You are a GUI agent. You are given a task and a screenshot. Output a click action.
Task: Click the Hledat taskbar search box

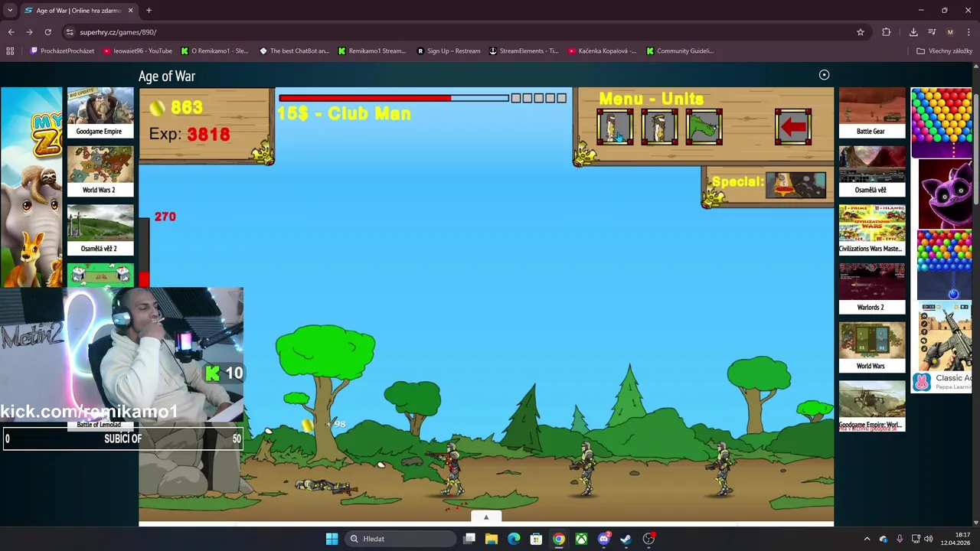[399, 539]
